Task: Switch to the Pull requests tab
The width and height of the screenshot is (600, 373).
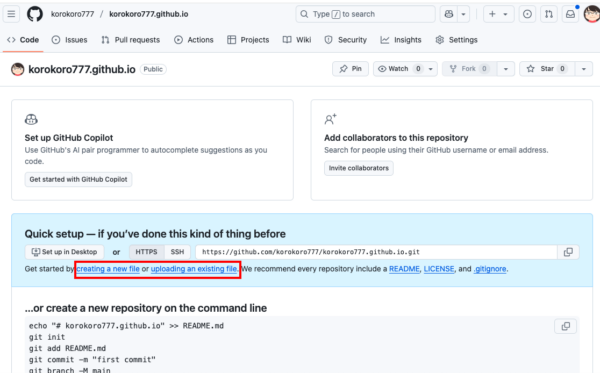Action: click(x=130, y=40)
